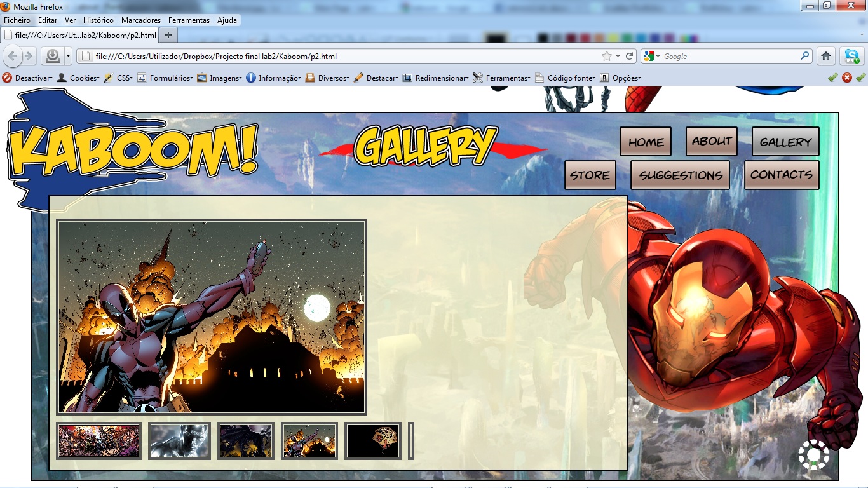The height and width of the screenshot is (488, 868).
Task: Click the address bar URL field
Action: (343, 57)
